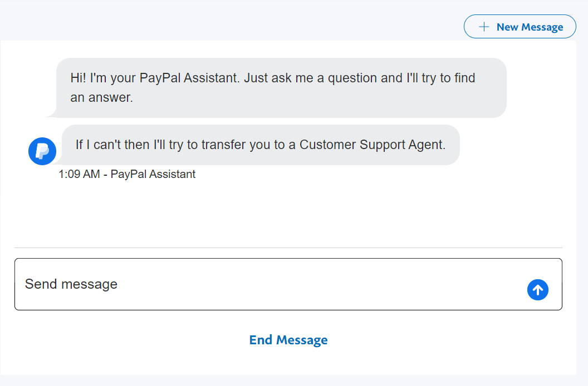
Task: Click the "Customer Support Agent" text in bubble
Action: click(x=372, y=145)
